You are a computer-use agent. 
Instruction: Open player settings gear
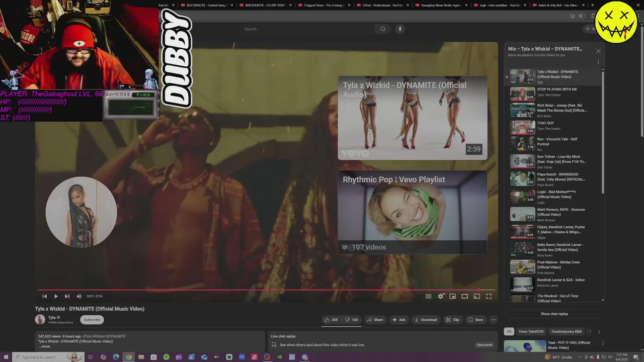[441, 296]
